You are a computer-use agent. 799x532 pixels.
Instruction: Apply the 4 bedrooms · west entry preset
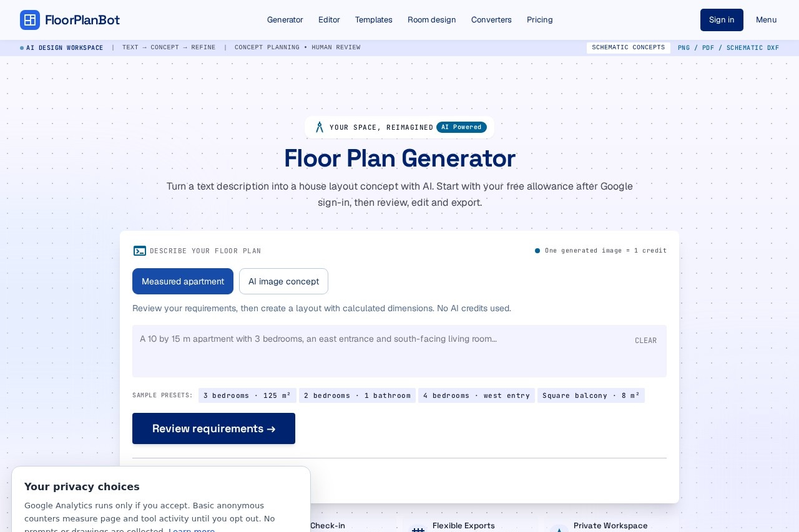point(476,395)
